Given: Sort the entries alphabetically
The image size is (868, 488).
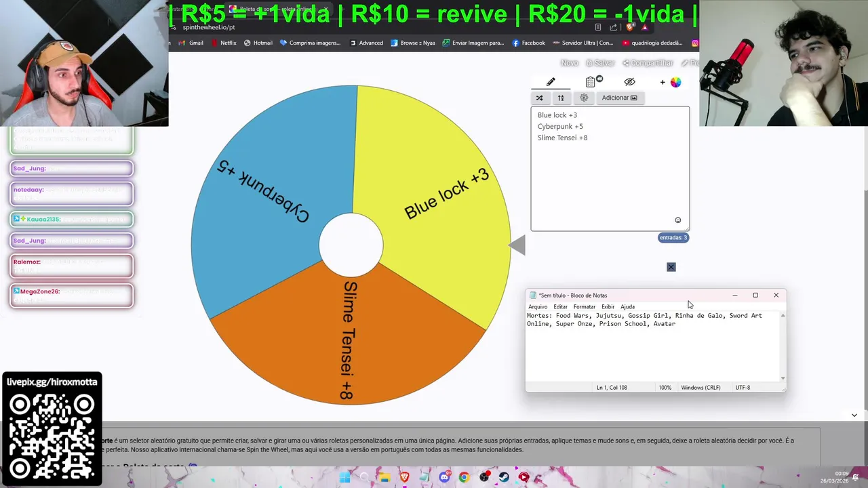Looking at the screenshot, I should [561, 98].
